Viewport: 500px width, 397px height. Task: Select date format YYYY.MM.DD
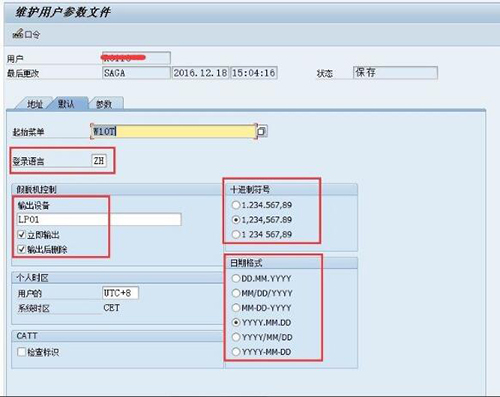pos(236,322)
